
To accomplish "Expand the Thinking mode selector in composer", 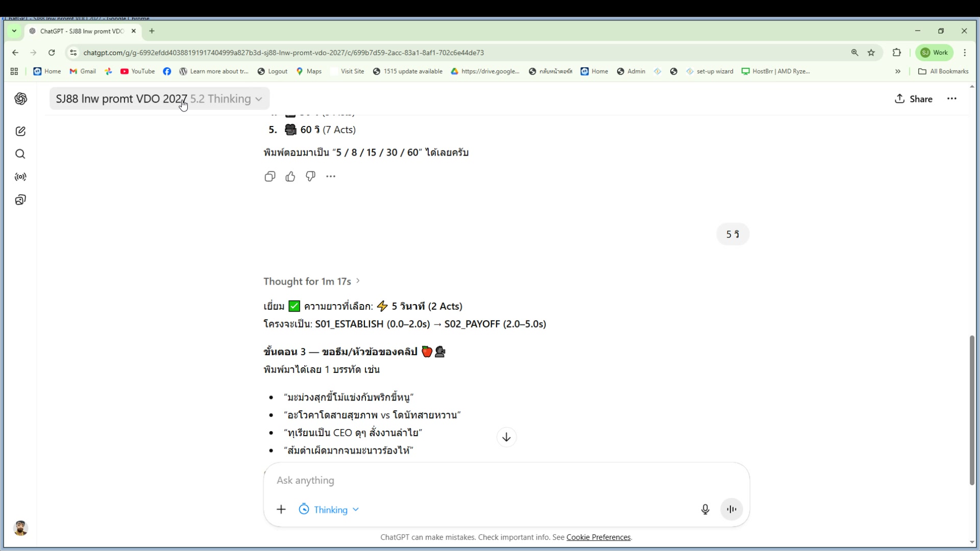I will pos(329,510).
